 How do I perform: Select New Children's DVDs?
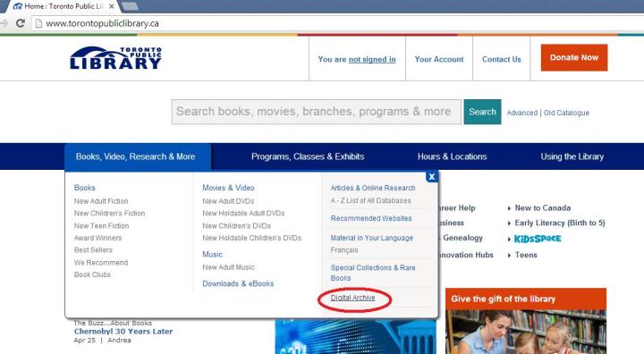click(236, 226)
